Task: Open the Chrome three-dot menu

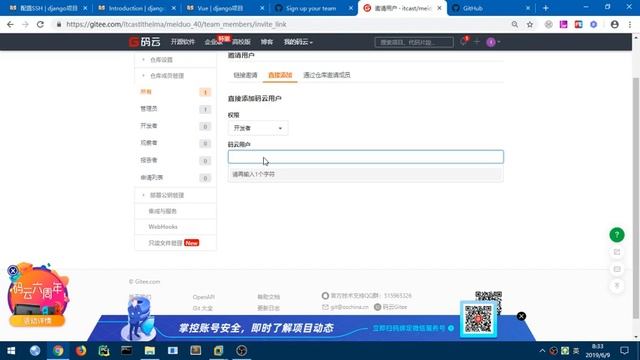Action: tap(630, 24)
